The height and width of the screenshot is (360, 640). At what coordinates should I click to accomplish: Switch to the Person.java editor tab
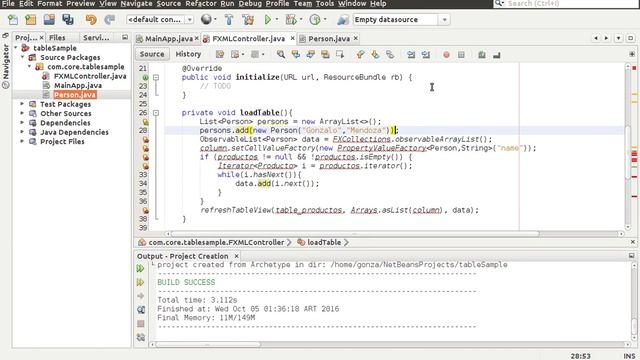click(329, 39)
